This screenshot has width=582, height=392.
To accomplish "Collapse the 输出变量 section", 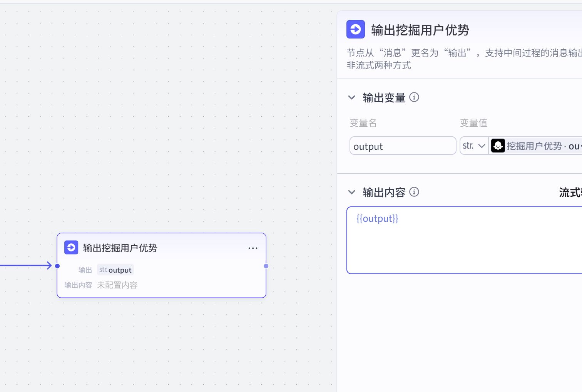I will (x=351, y=97).
